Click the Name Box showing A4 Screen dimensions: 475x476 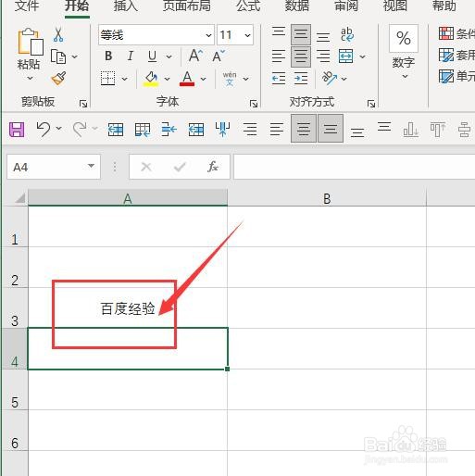[x=54, y=167]
